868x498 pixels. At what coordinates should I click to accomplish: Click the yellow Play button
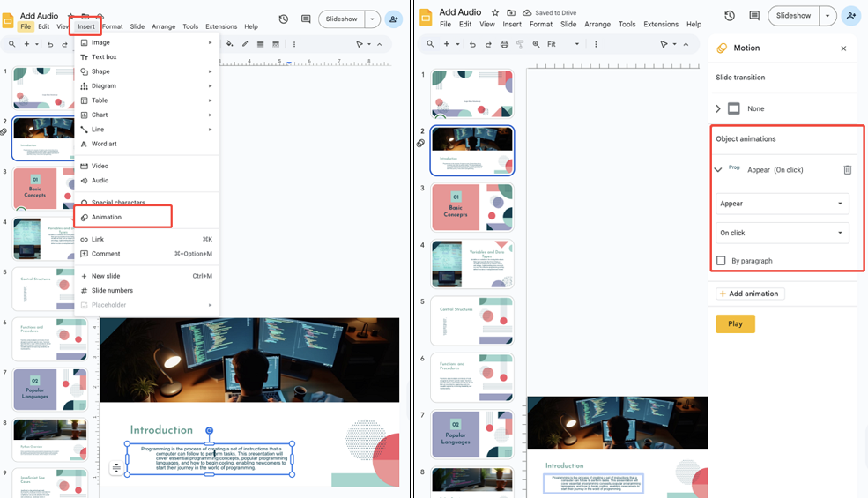(x=735, y=323)
